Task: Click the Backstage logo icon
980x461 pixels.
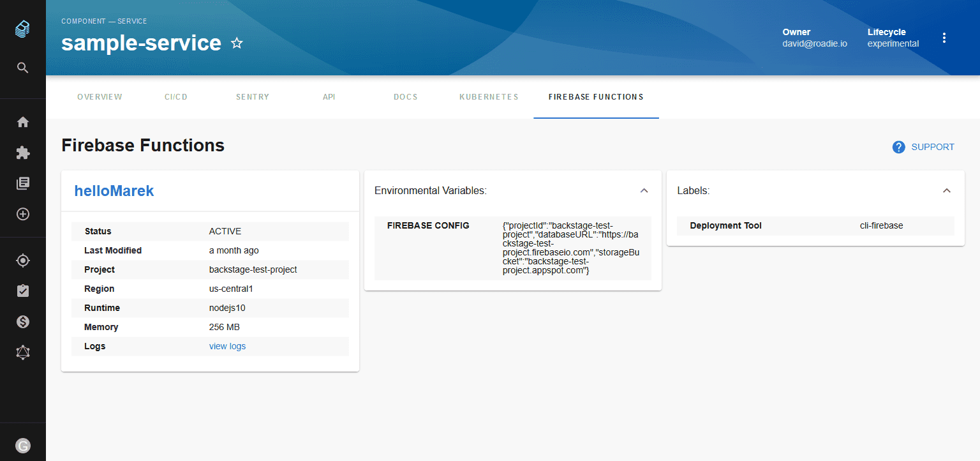Action: tap(23, 28)
